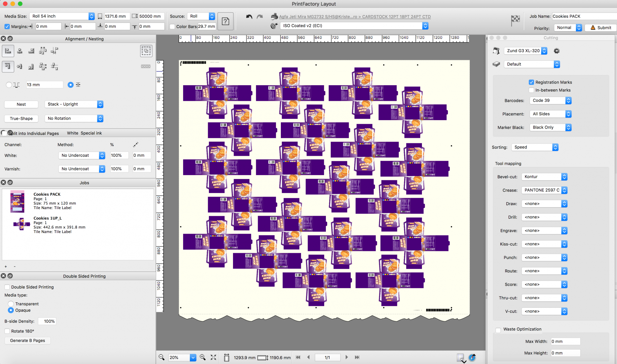The height and width of the screenshot is (364, 617).
Task: Click the checkered flag icon
Action: 515,20
